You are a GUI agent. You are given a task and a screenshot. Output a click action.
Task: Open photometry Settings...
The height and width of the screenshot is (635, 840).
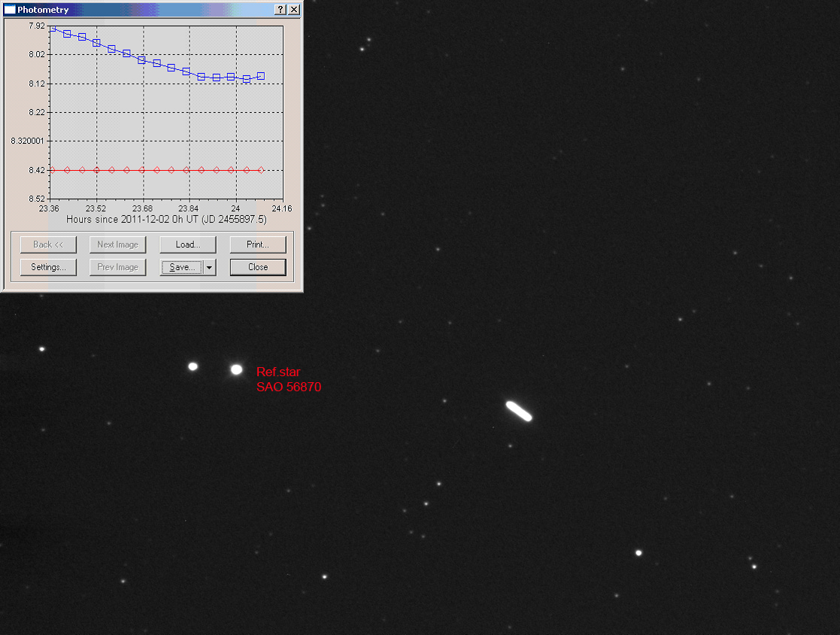click(48, 267)
